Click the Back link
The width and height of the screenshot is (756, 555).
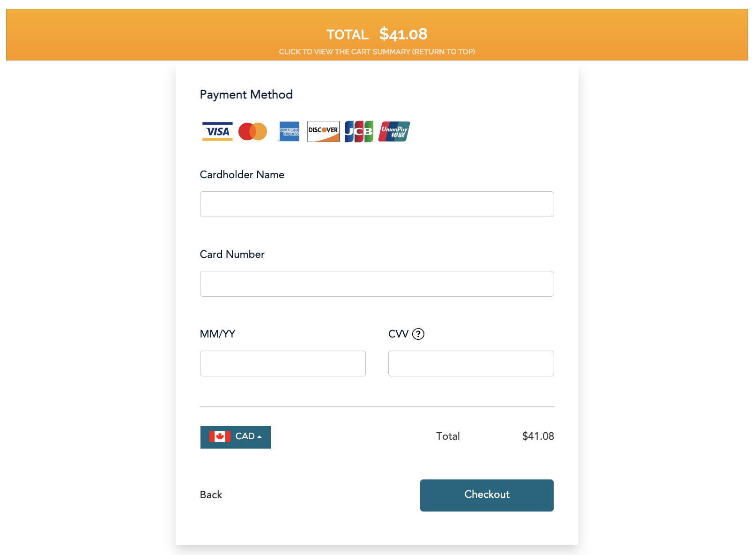pos(211,495)
